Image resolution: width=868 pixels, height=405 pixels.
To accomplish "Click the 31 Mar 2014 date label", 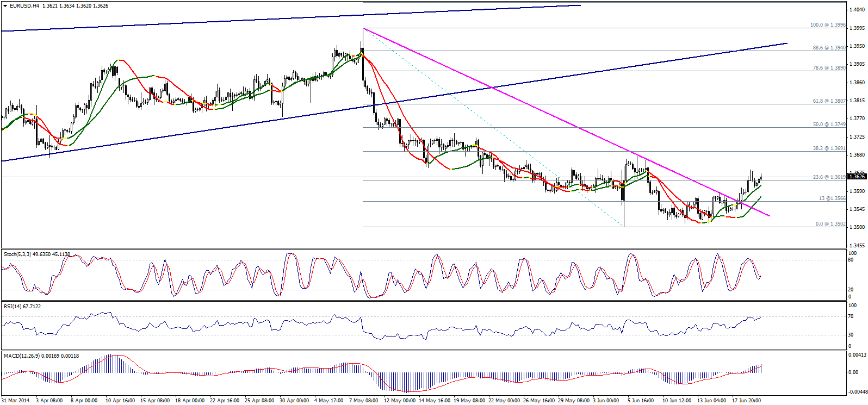I will (16, 401).
